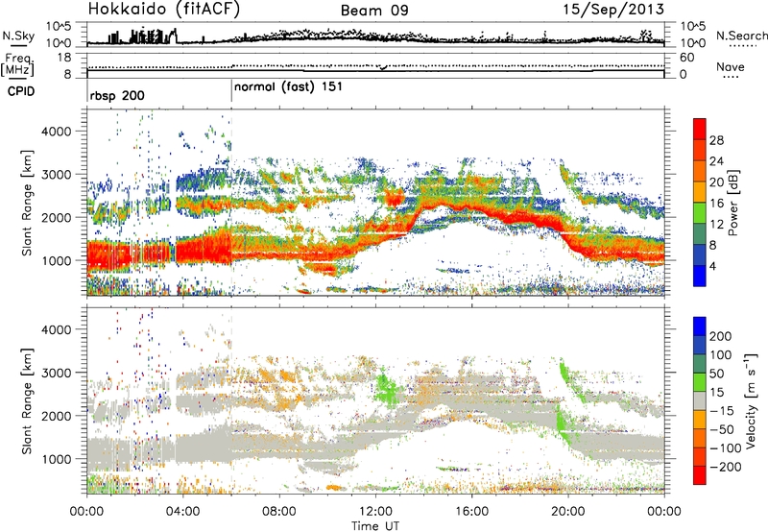This screenshot has width=768, height=532.
Task: Click the "Hokkaido (fitACF)" plot title
Action: point(164,9)
